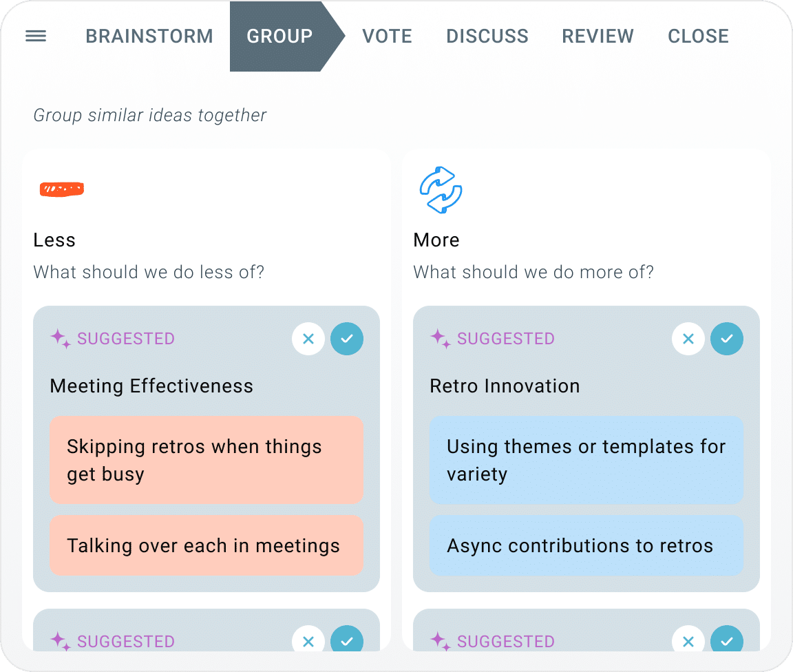Viewport: 793px width, 672px height.
Task: Click the blue arrows More column icon
Action: [x=441, y=189]
